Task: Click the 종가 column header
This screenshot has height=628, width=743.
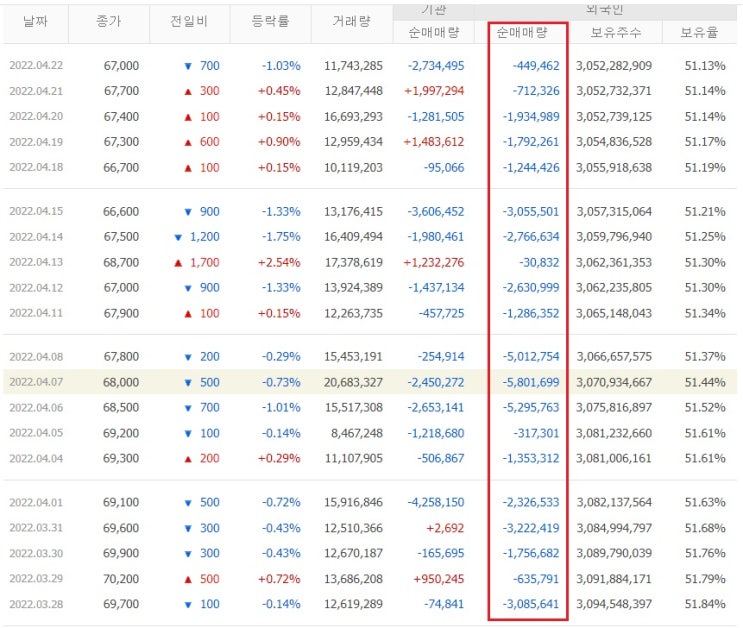Action: [x=109, y=21]
